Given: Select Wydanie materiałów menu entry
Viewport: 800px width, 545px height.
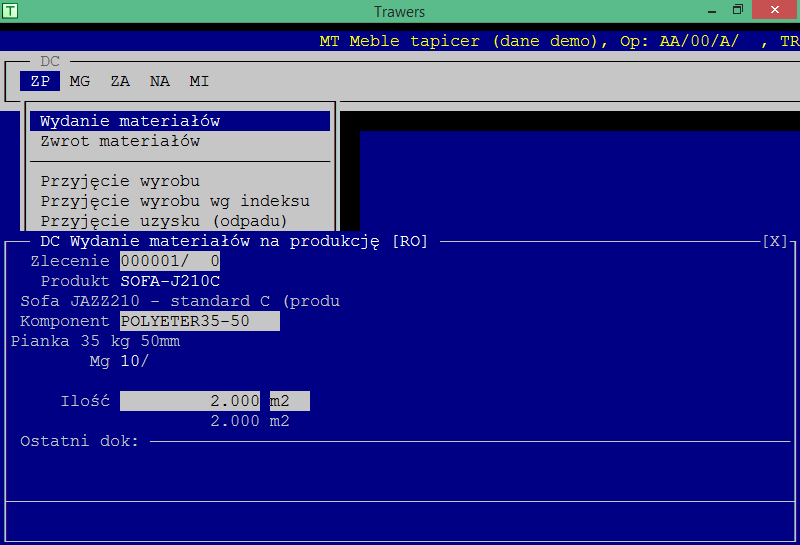Looking at the screenshot, I should click(180, 121).
